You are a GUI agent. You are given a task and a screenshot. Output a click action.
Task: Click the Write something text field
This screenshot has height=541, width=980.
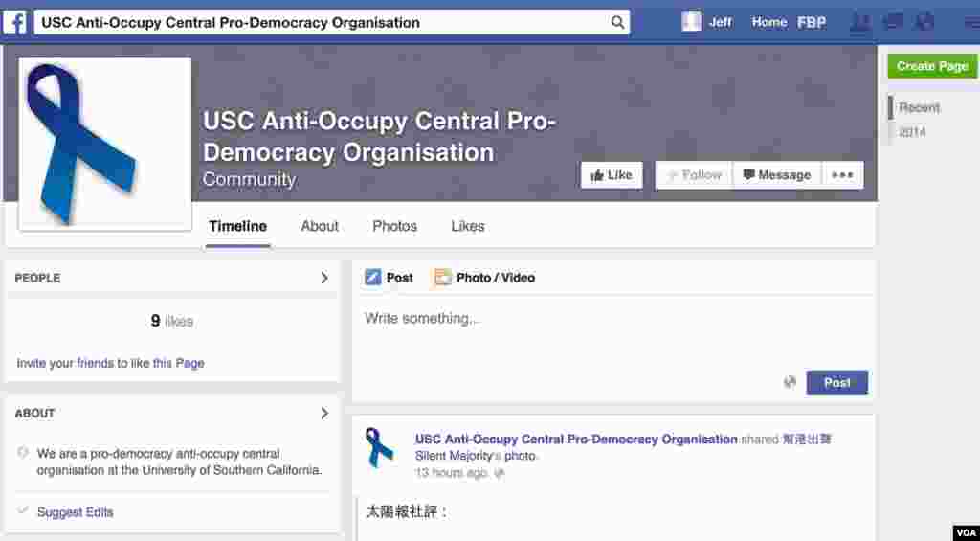point(612,319)
